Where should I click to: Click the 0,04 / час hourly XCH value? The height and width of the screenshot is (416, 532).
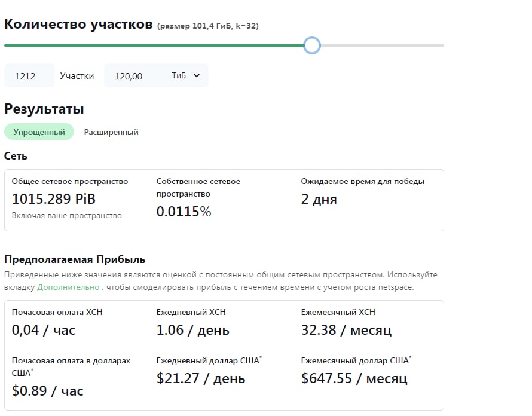pyautogui.click(x=44, y=330)
